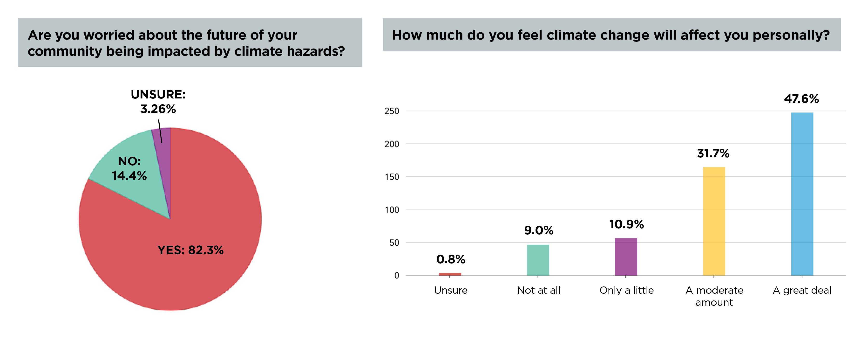Click the 250 y-axis tick label
The image size is (868, 362).
392,111
